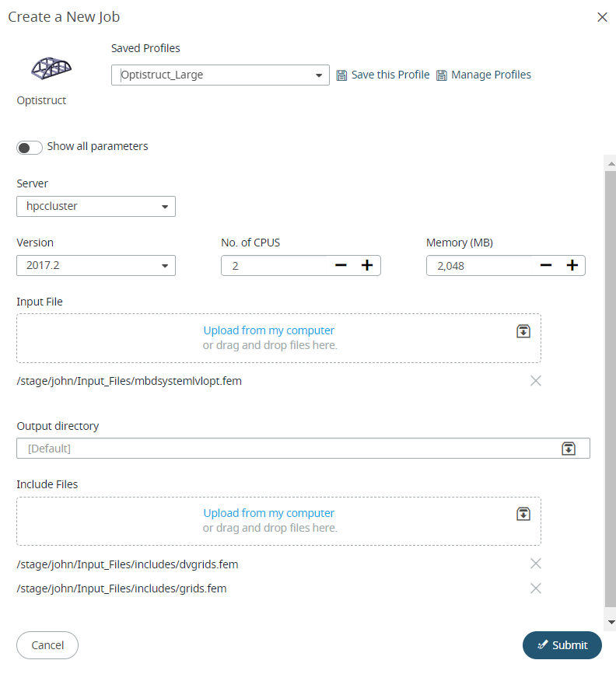This screenshot has width=616, height=681.
Task: Toggle Show all parameters switch
Action: coord(30,148)
